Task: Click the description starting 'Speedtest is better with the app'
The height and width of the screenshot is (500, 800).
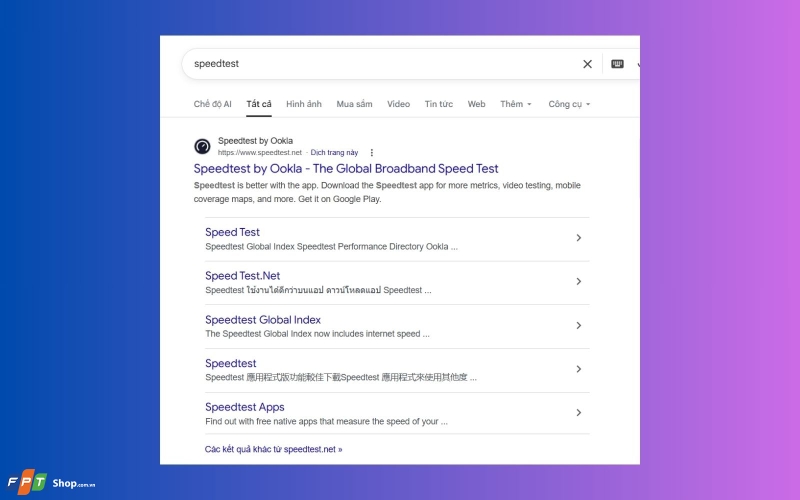Action: pyautogui.click(x=387, y=192)
